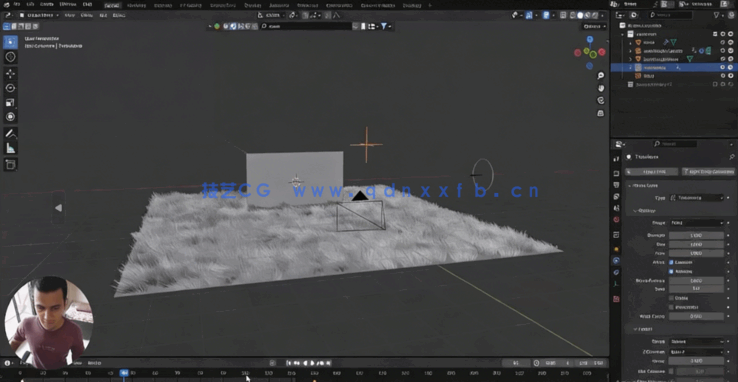
Task: Open the viewport View menu
Action: [x=70, y=15]
